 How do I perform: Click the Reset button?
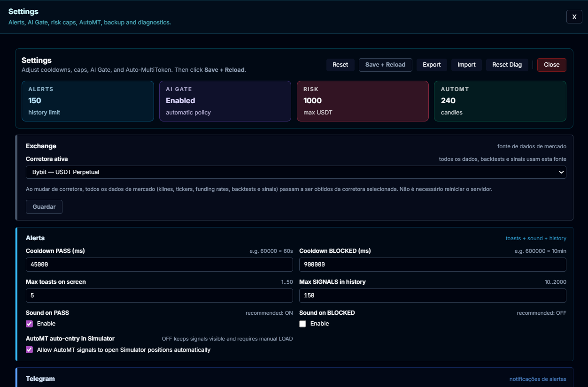tap(340, 65)
